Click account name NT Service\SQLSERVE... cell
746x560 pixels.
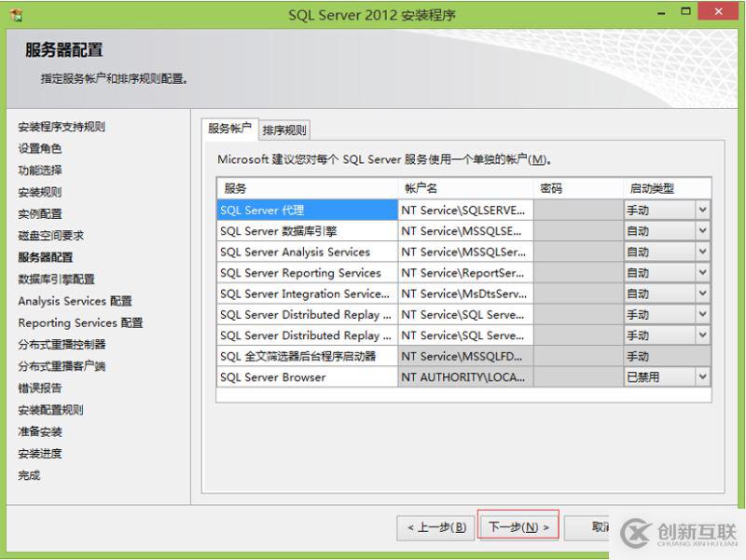pos(465,210)
